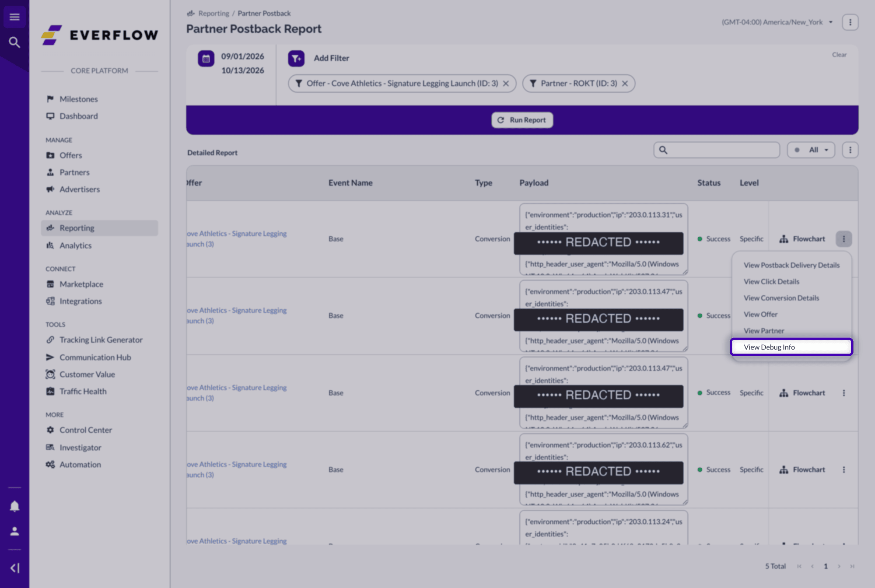Open Marketplace under Connect
Image resolution: width=875 pixels, height=588 pixels.
coord(81,284)
